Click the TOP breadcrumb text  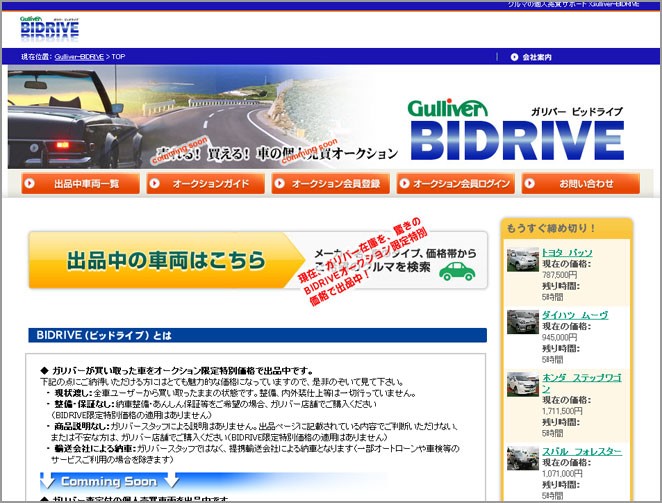tap(118, 57)
